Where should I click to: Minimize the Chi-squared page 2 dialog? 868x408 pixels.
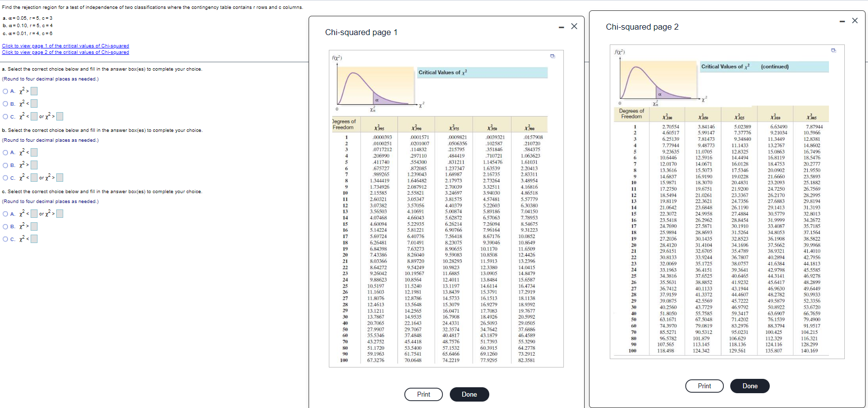point(842,21)
